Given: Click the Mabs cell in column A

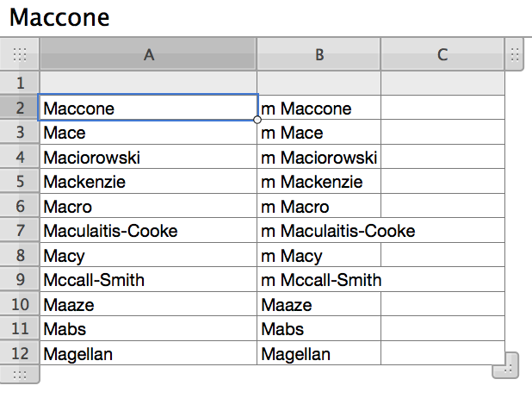Looking at the screenshot, I should (x=148, y=328).
